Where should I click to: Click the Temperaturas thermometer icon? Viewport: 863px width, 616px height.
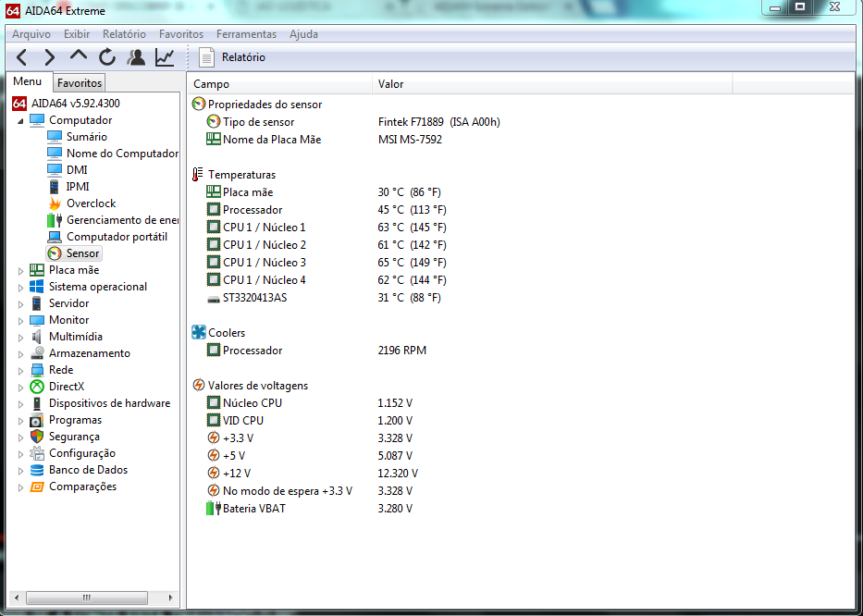tap(198, 174)
